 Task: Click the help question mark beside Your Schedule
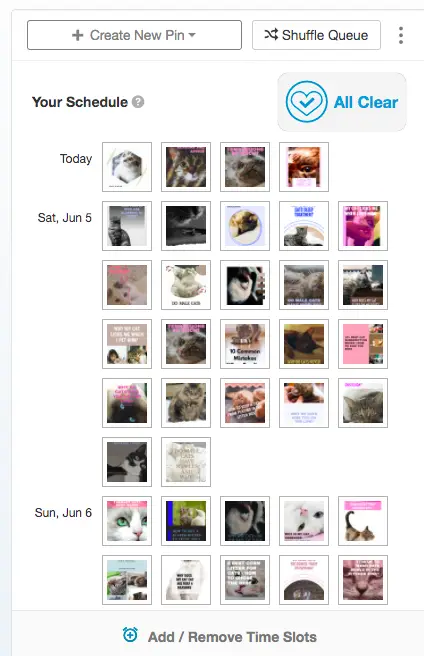coord(138,102)
